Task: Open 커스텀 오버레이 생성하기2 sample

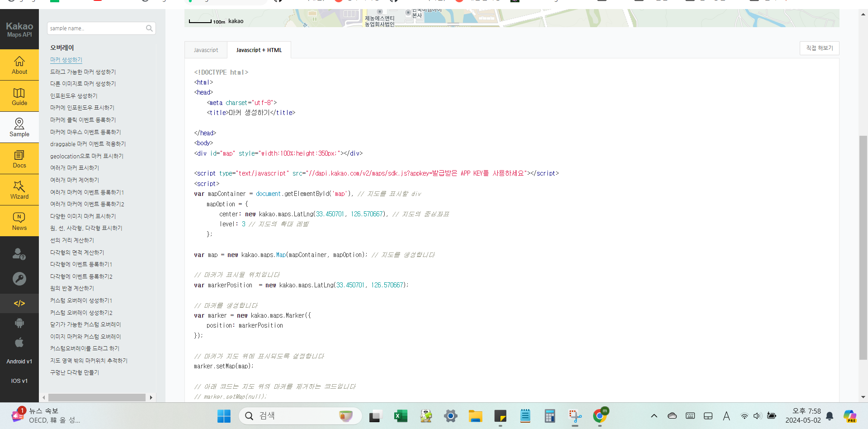Action: point(81,313)
